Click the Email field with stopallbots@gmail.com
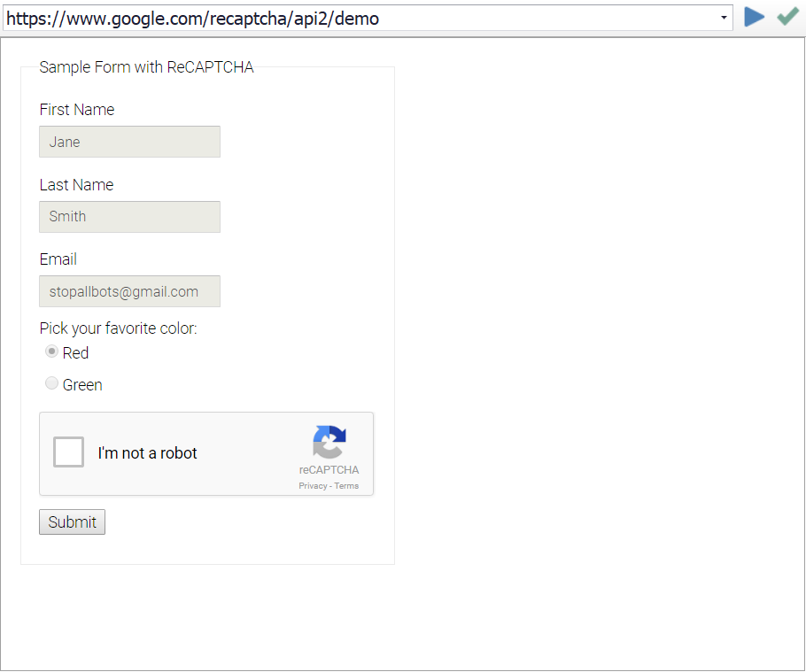The width and height of the screenshot is (806, 672). 129,290
